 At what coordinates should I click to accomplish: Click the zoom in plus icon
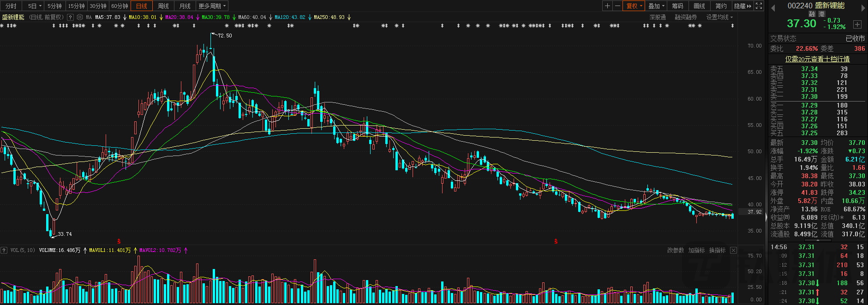pyautogui.click(x=607, y=6)
